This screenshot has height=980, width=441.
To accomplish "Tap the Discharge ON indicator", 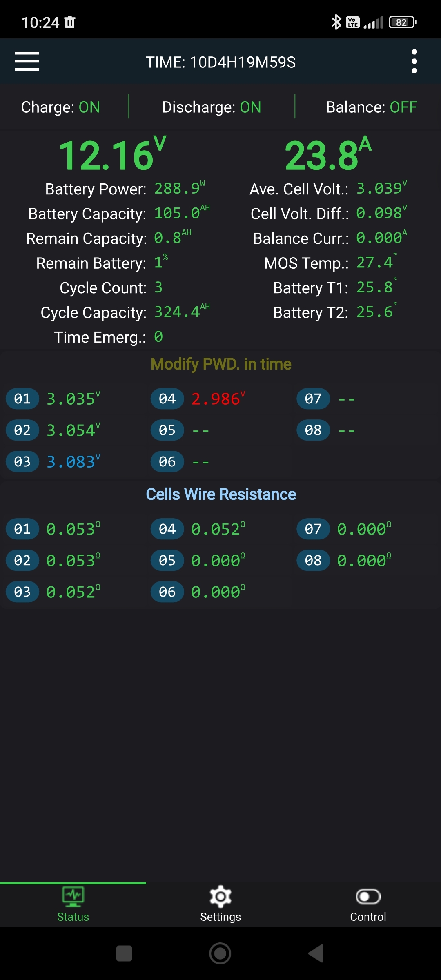I will click(212, 107).
